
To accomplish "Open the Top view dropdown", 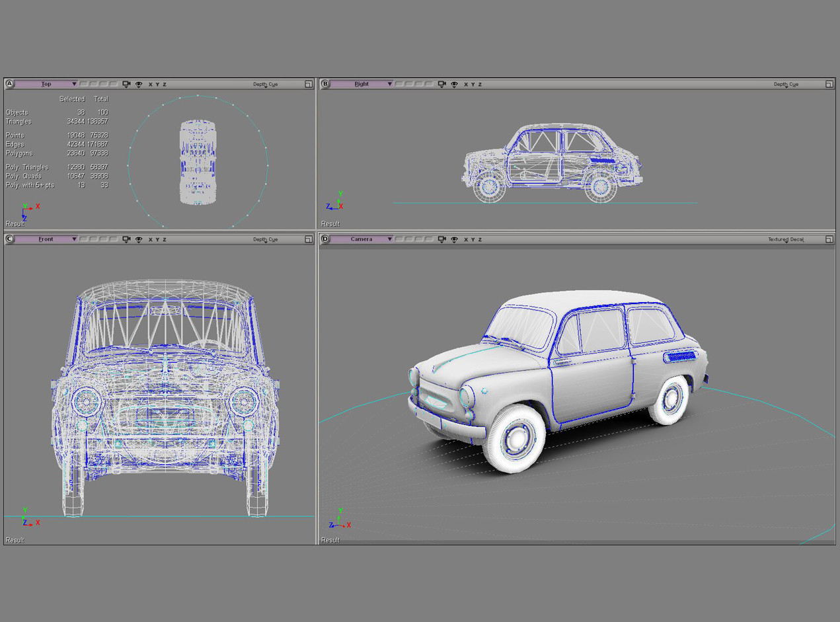I will 74,84.
